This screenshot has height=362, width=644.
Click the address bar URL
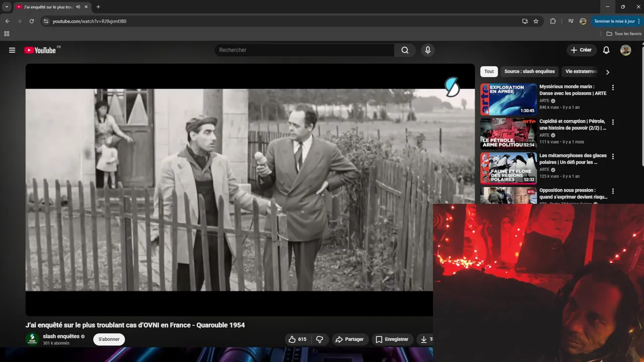(x=90, y=21)
